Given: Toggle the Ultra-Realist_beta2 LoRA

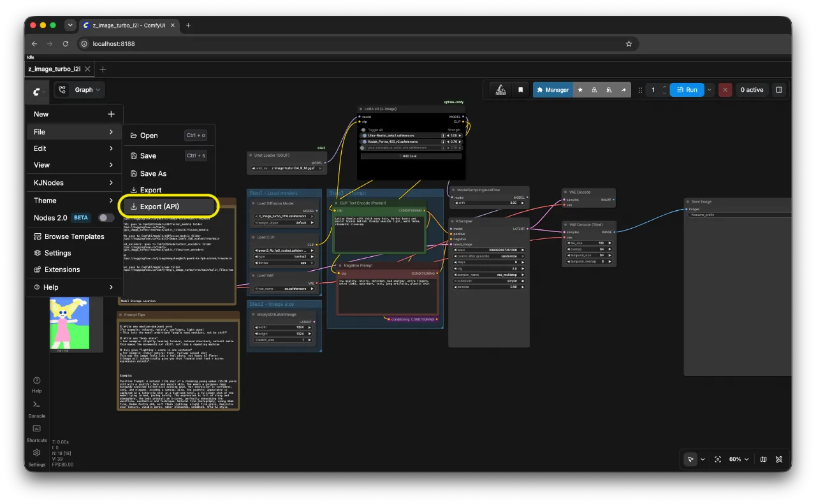Looking at the screenshot, I should 365,136.
